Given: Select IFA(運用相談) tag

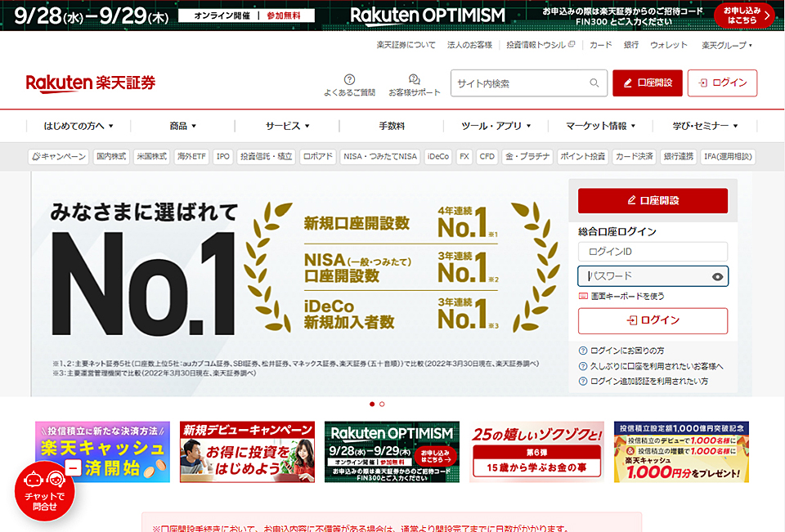Looking at the screenshot, I should (x=728, y=157).
